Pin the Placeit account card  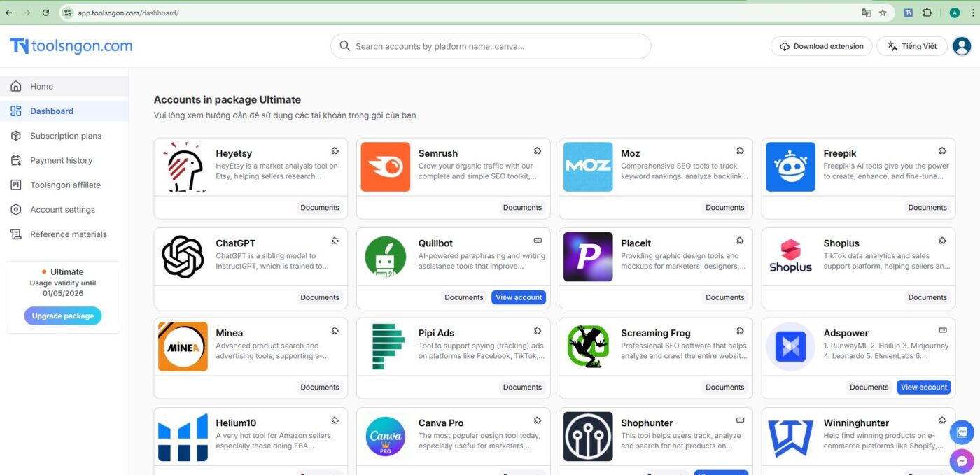(x=740, y=240)
